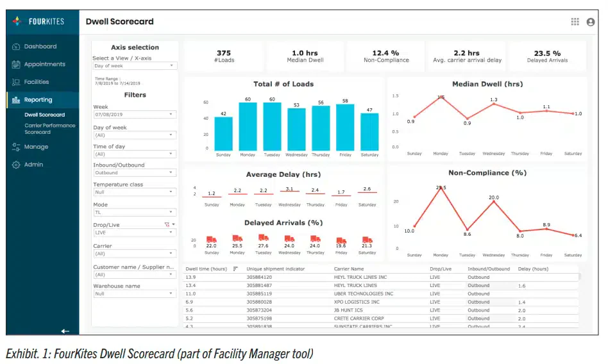The height and width of the screenshot is (364, 608).
Task: Expand the Warehouse name dropdown
Action: click(135, 294)
